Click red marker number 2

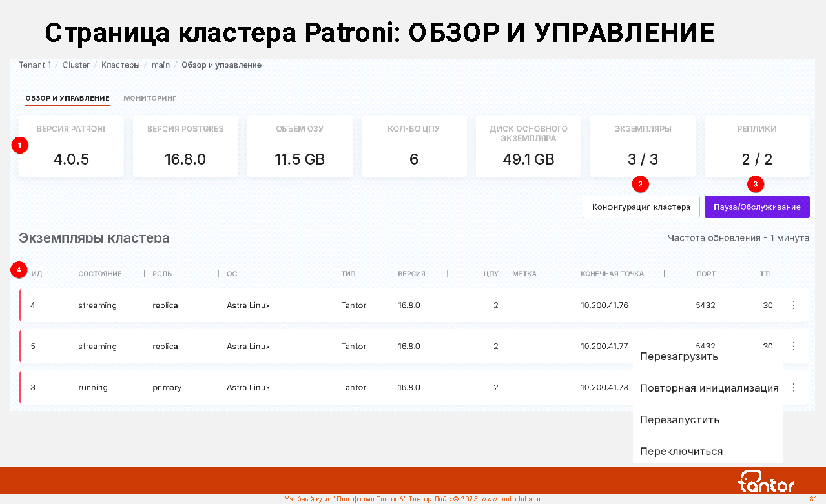[639, 184]
